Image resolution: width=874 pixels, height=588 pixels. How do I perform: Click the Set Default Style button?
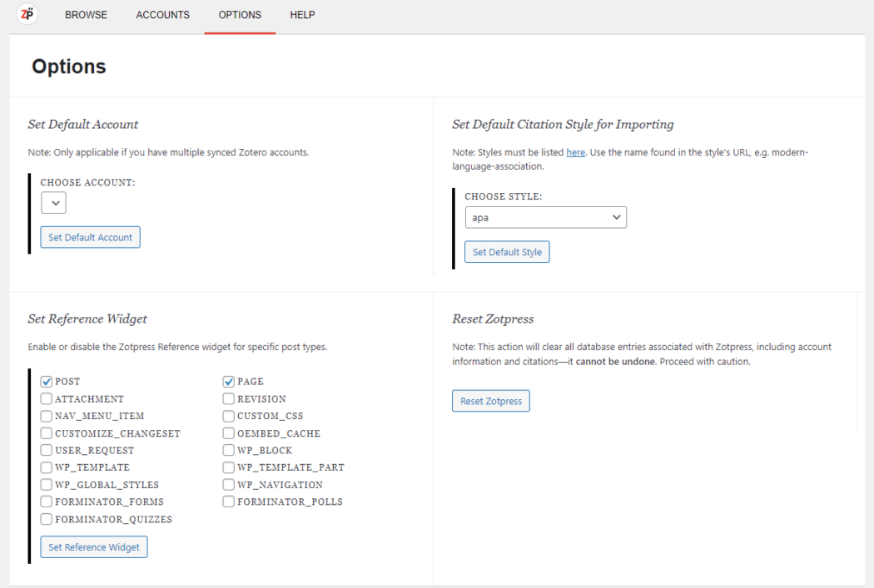pos(507,252)
